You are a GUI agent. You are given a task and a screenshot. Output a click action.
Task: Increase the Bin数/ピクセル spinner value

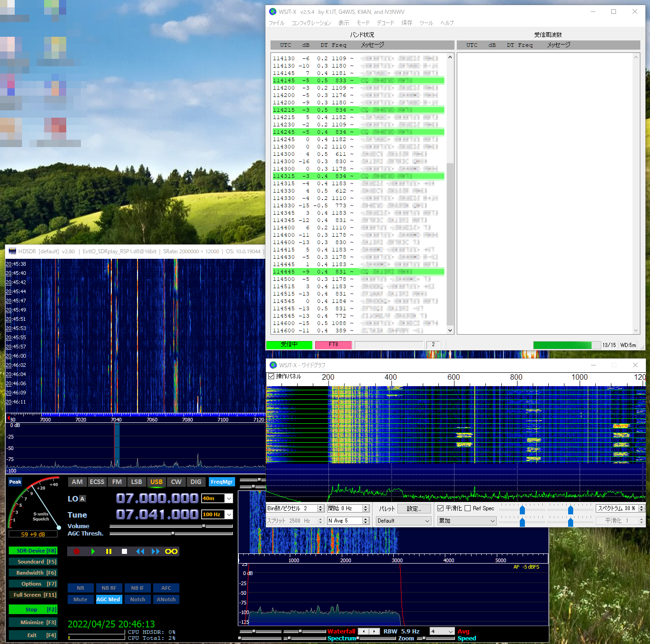point(320,507)
